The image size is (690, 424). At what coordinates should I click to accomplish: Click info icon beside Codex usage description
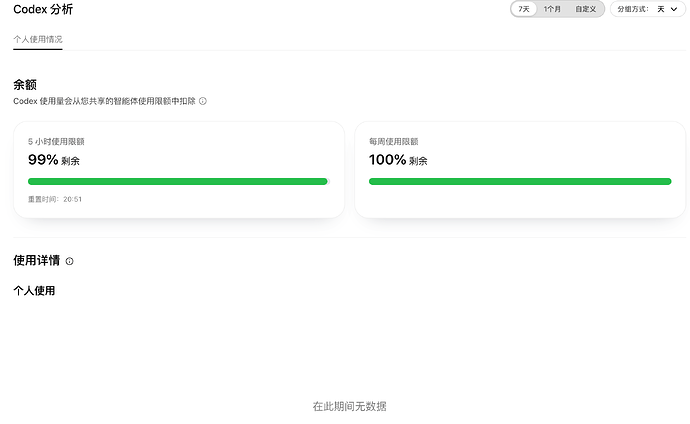202,101
